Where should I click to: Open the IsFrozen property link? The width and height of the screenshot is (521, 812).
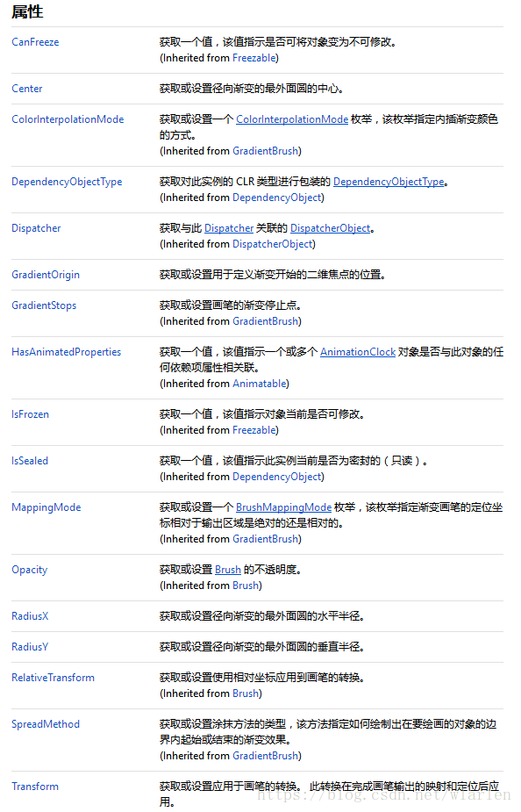click(30, 413)
